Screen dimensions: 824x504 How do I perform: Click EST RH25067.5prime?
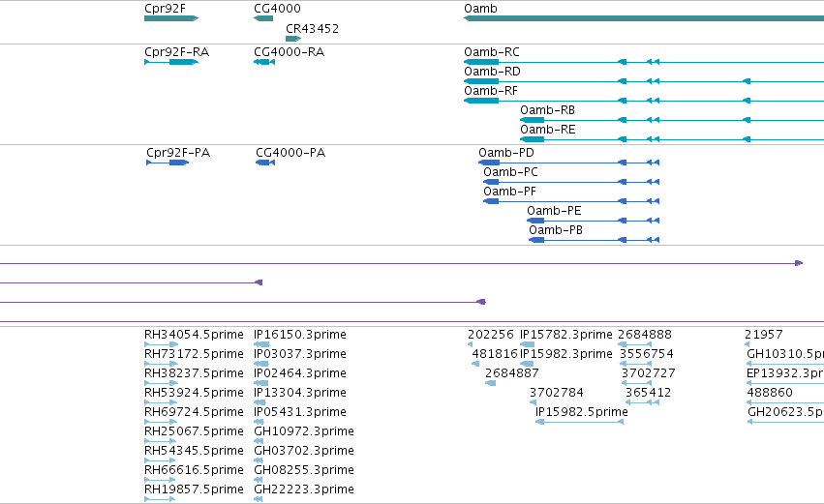point(194,431)
